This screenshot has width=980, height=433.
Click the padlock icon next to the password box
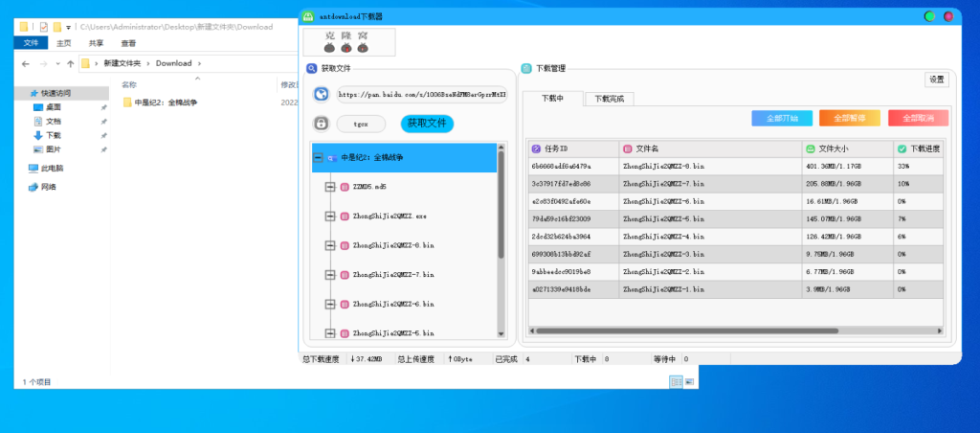click(x=322, y=124)
